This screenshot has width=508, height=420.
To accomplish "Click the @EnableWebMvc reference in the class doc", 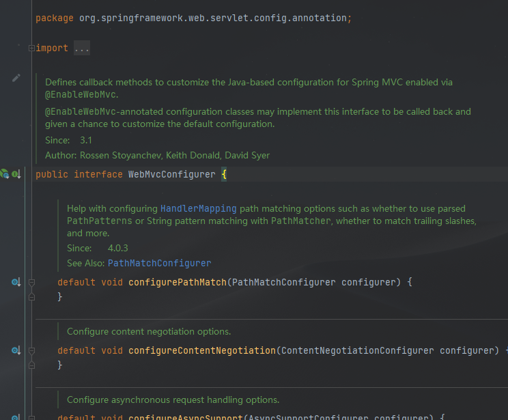I will click(81, 94).
